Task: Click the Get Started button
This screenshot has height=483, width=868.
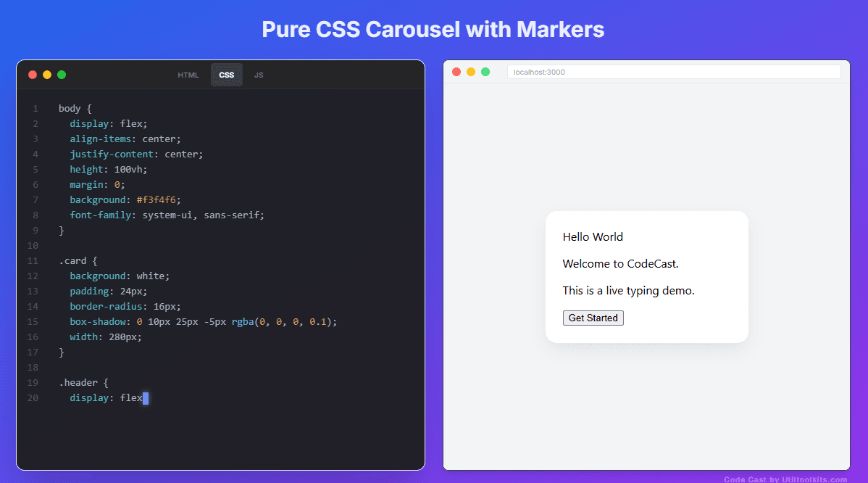Action: pyautogui.click(x=593, y=318)
